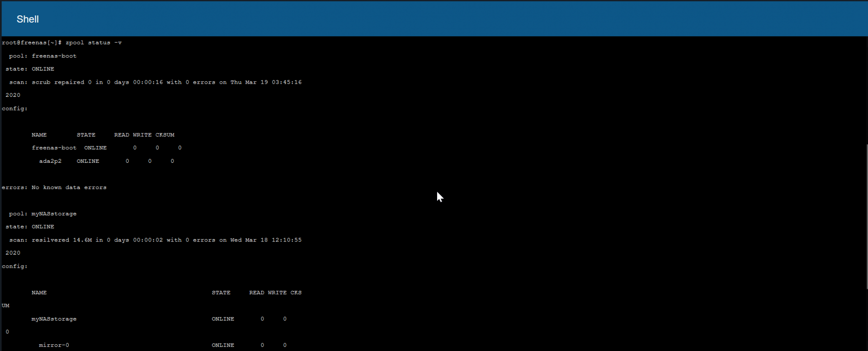
Task: Click the Shell page title
Action: pos(28,19)
